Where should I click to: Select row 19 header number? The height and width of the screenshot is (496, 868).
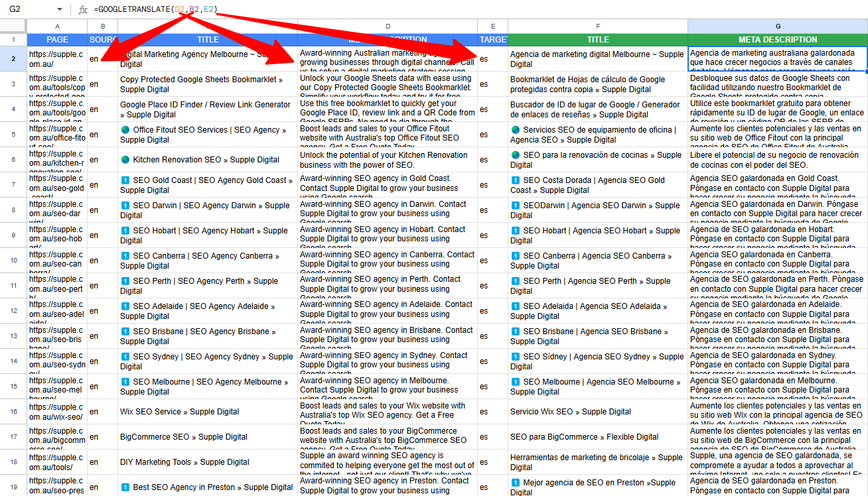click(x=13, y=487)
